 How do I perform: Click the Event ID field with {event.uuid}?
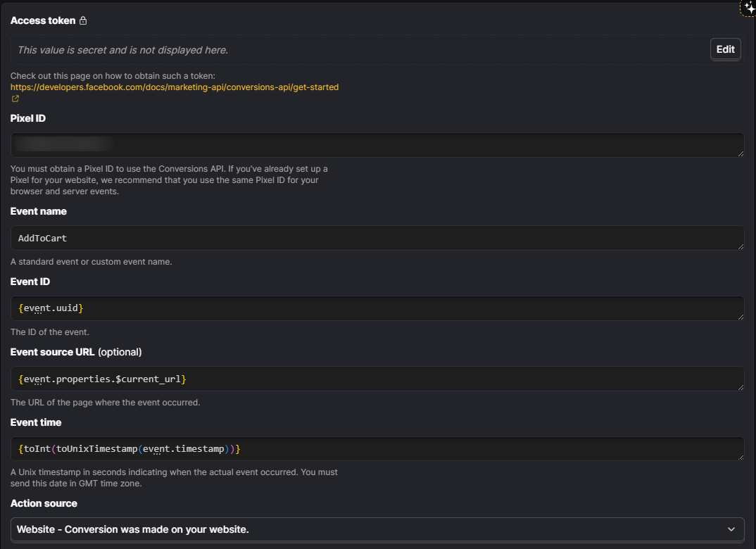pos(377,308)
